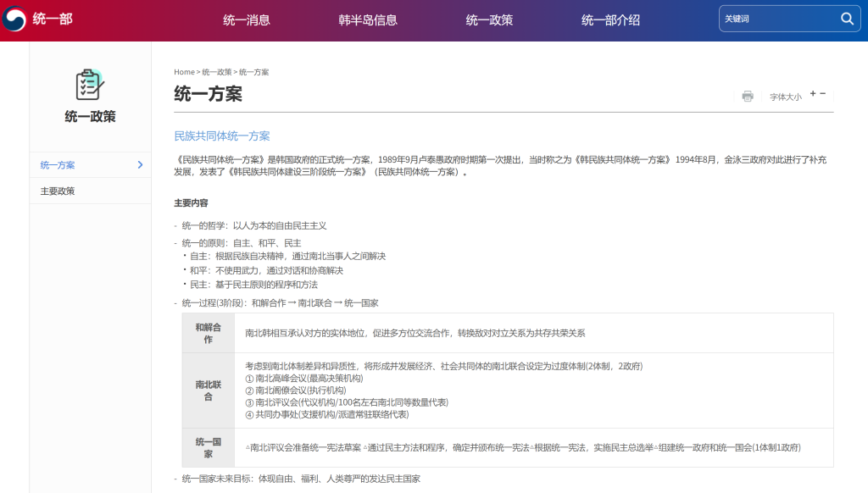
Task: Select 主要政策 in the left sidebar
Action: point(58,191)
